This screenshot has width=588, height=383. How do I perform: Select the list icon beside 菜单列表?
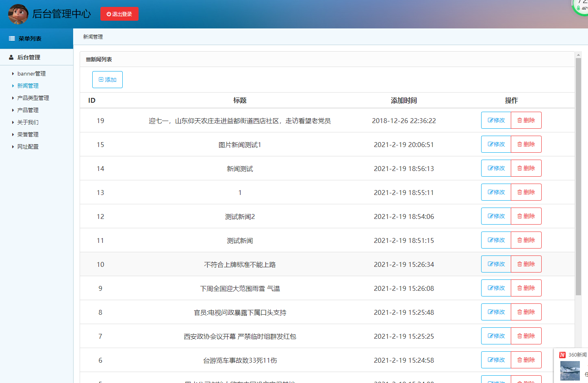11,38
